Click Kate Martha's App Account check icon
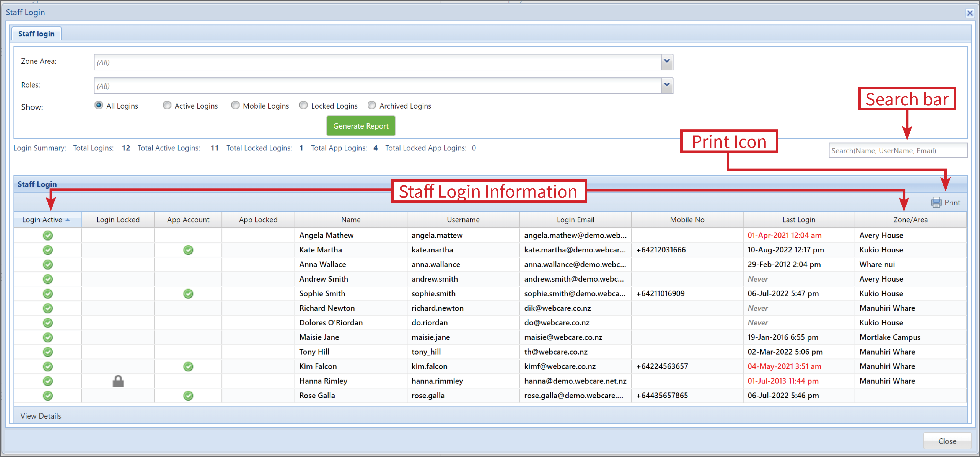This screenshot has width=980, height=457. [x=188, y=250]
